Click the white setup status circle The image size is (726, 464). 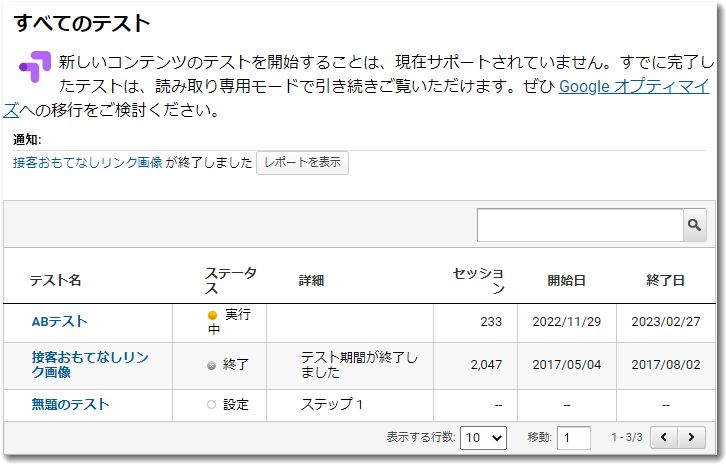[211, 405]
